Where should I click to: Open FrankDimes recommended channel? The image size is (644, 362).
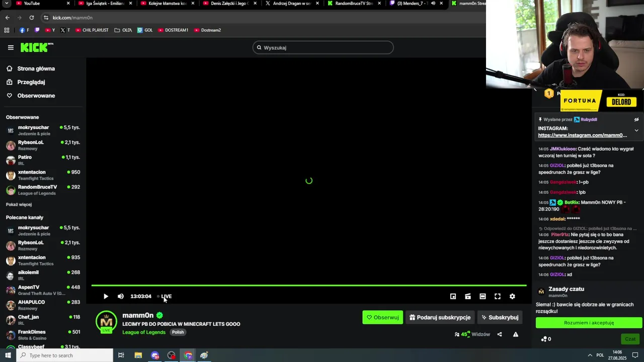click(x=43, y=335)
